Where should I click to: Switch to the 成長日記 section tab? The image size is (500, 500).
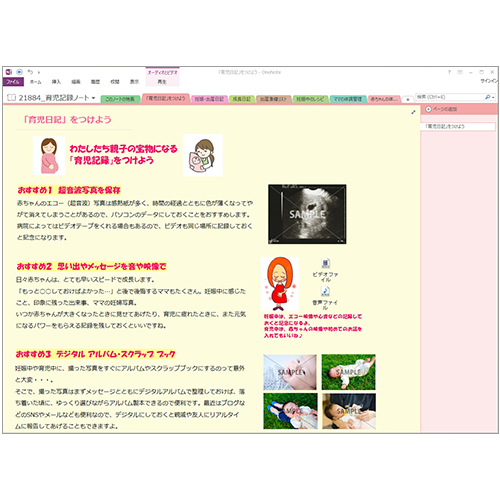coord(242,99)
